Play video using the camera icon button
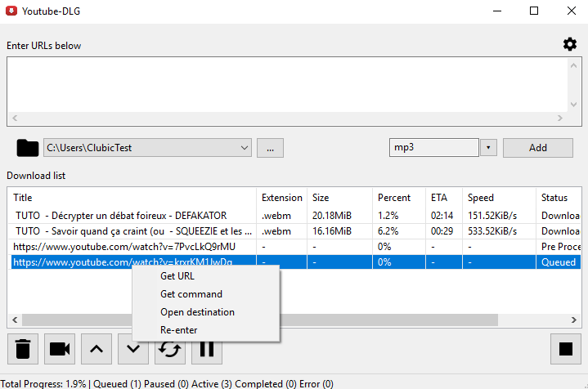The width and height of the screenshot is (588, 389). click(x=60, y=349)
